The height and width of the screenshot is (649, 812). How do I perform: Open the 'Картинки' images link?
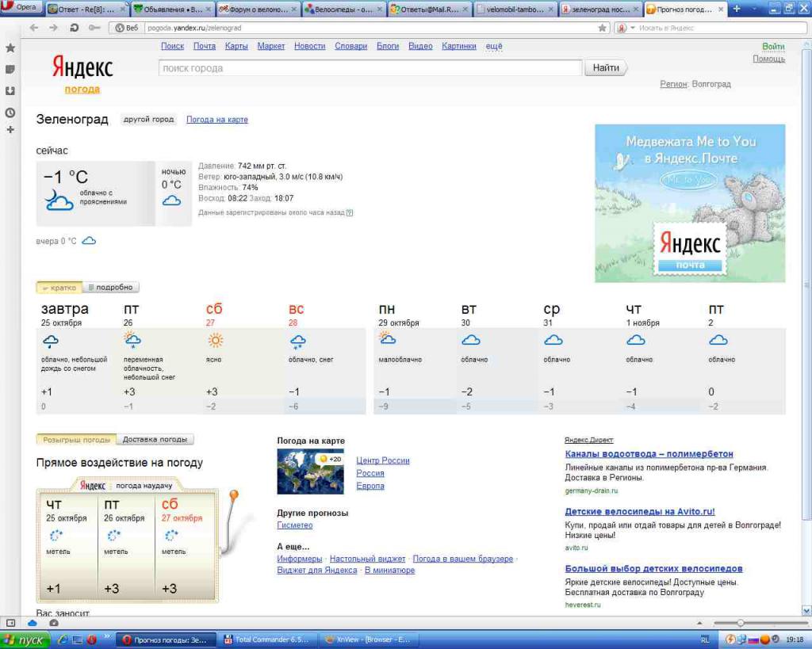pyautogui.click(x=459, y=46)
